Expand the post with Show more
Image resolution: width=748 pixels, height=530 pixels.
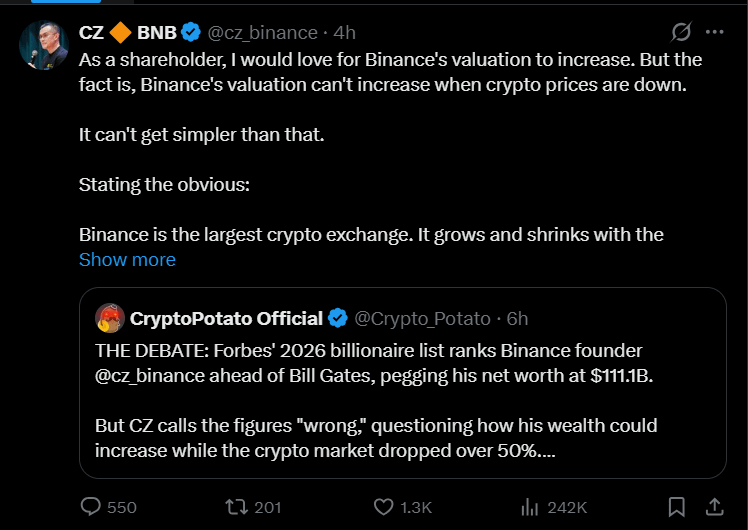[127, 259]
